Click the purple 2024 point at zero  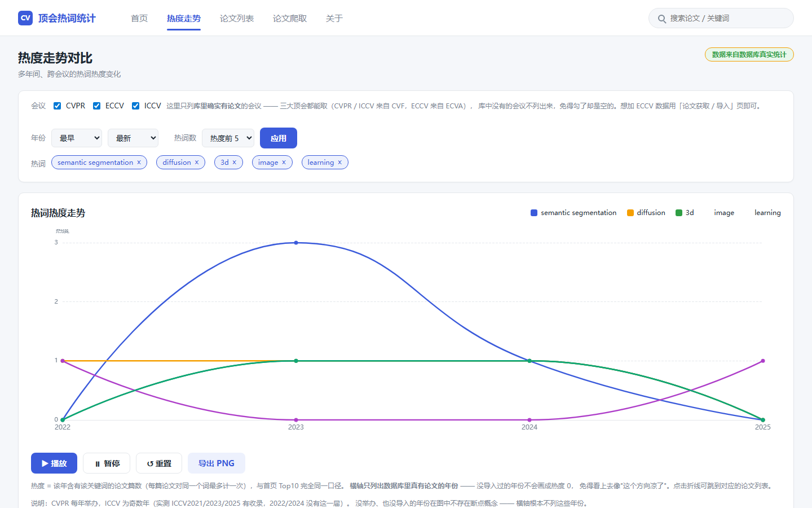click(529, 420)
